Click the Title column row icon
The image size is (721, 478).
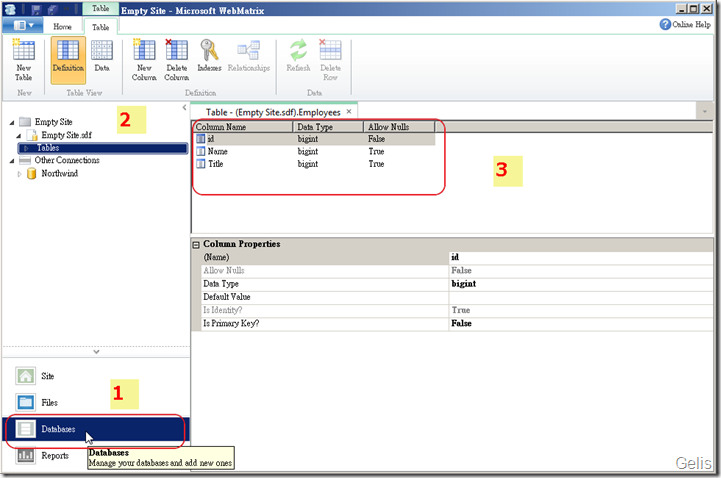(200, 164)
